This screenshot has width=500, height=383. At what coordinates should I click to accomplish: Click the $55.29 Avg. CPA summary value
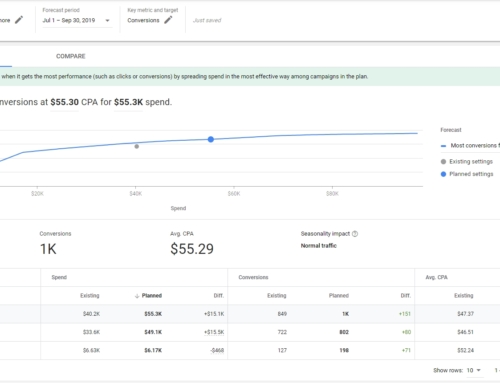(x=192, y=249)
